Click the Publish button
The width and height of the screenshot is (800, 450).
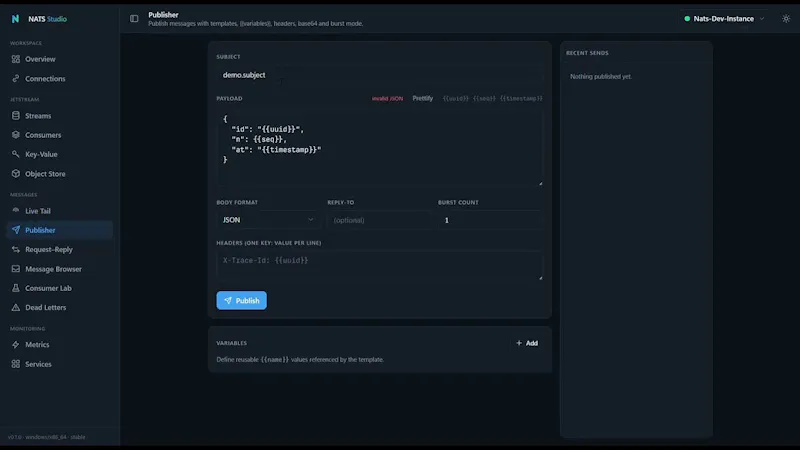coord(241,301)
